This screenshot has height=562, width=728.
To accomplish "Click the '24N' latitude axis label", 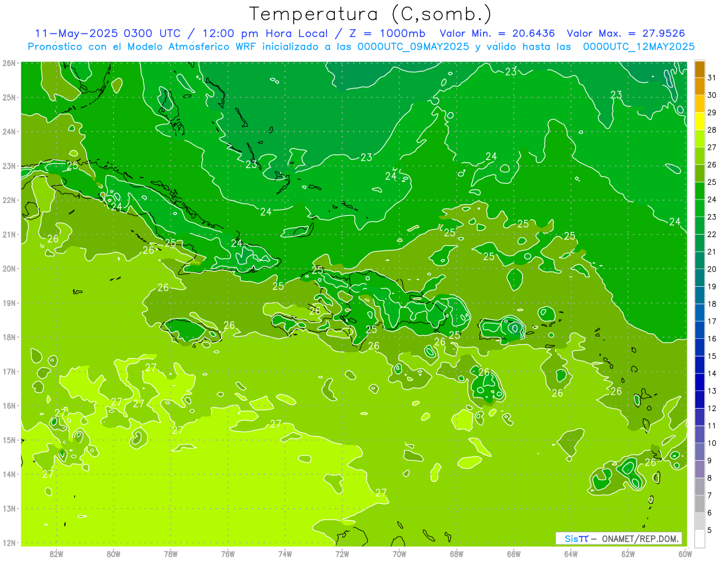I will pyautogui.click(x=9, y=132).
